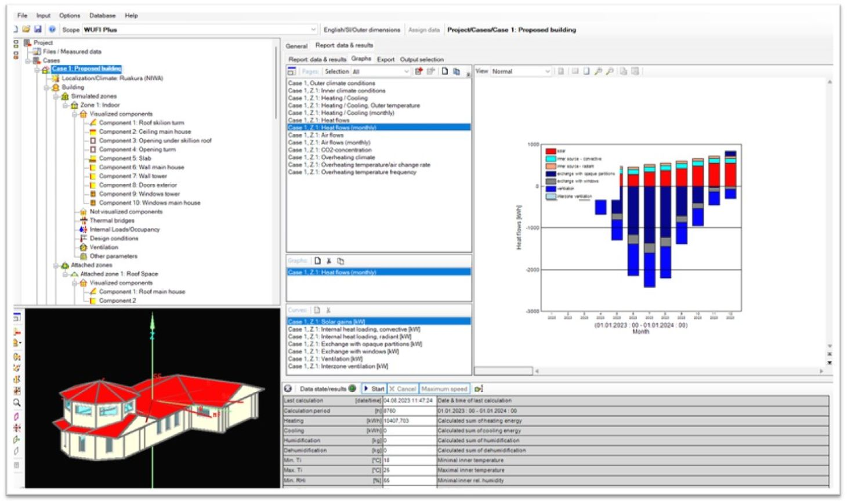Click the first zoom magnifier in chart toolbar
847x504 pixels.
coord(598,71)
